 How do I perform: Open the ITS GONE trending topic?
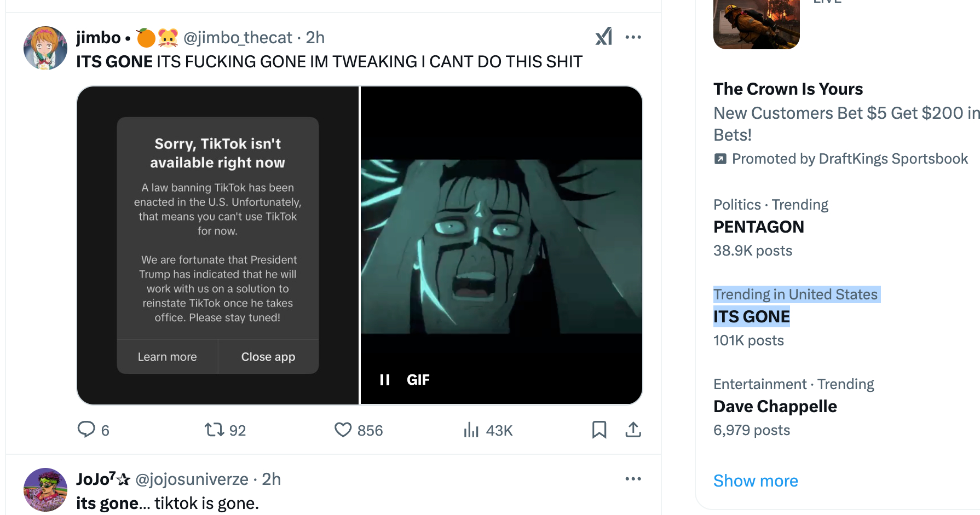point(751,316)
